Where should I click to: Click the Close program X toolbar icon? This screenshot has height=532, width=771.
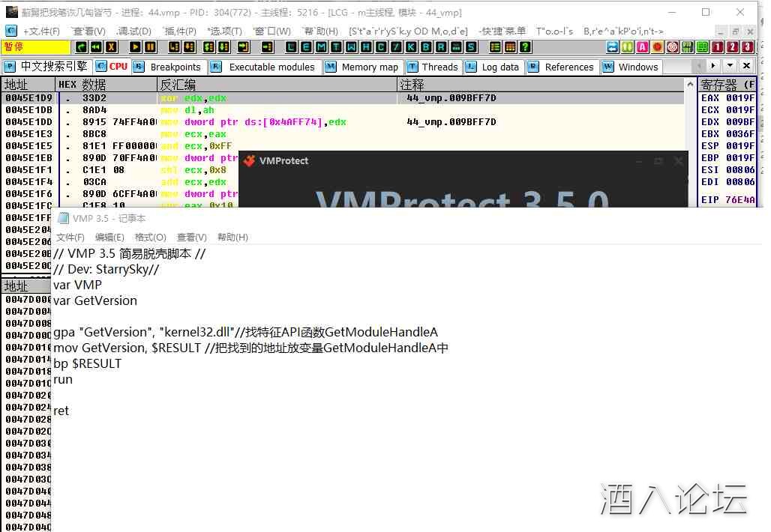click(111, 47)
